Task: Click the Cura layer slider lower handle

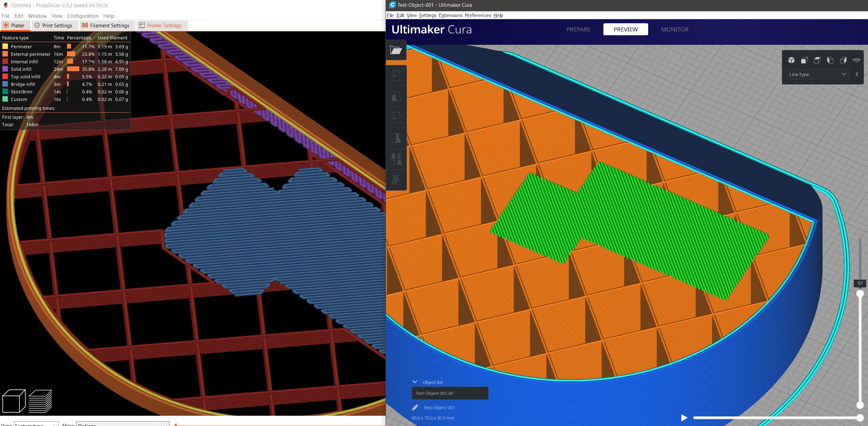Action: [860, 405]
